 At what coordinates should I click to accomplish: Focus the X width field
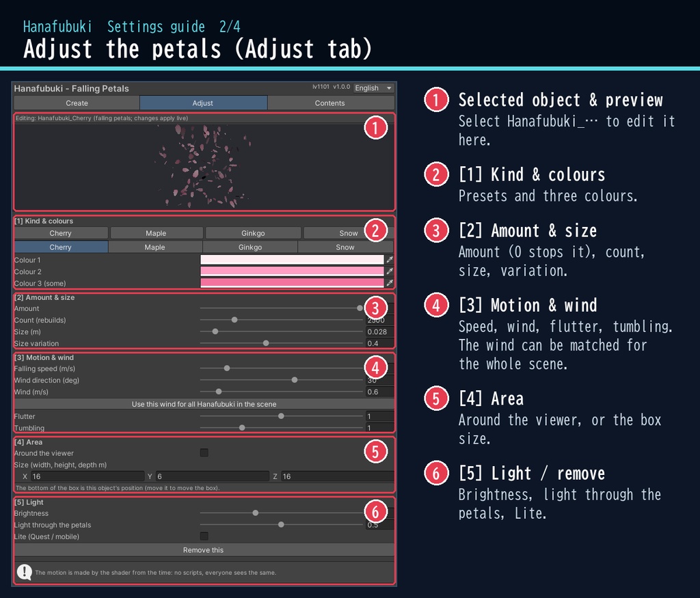pyautogui.click(x=87, y=476)
